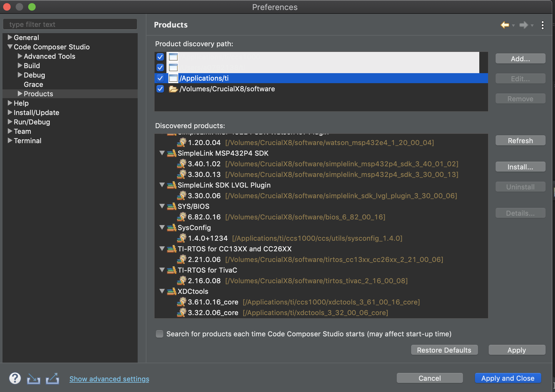Collapse the Code Composer Studio category
This screenshot has height=392, width=555.
click(10, 47)
